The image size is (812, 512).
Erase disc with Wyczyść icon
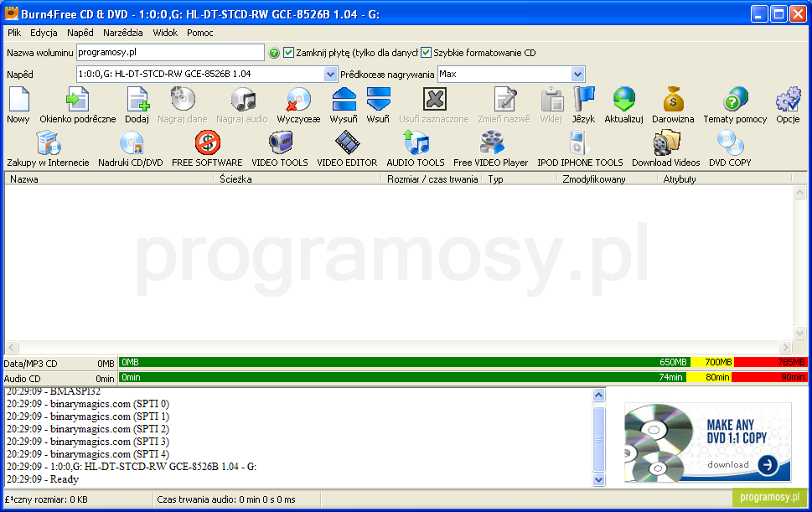coord(299,105)
